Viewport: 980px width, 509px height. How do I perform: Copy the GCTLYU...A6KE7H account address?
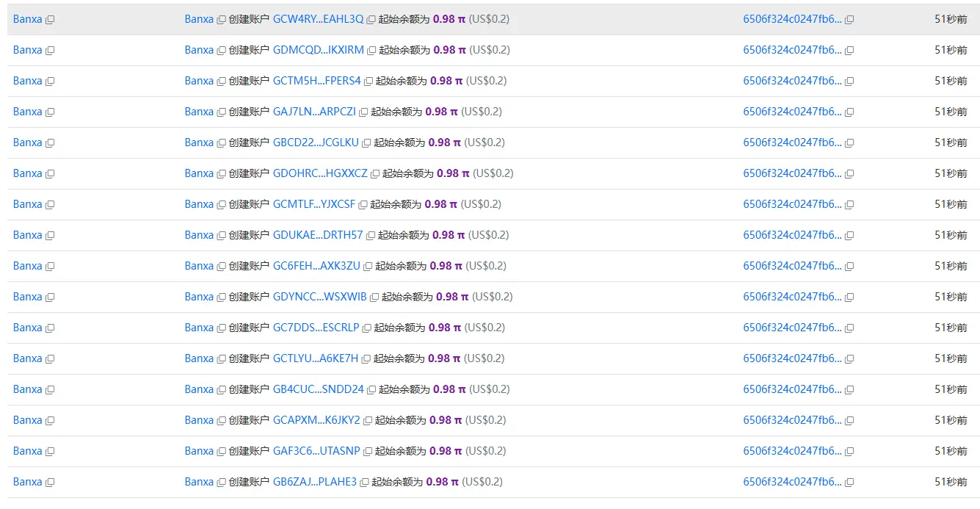366,359
